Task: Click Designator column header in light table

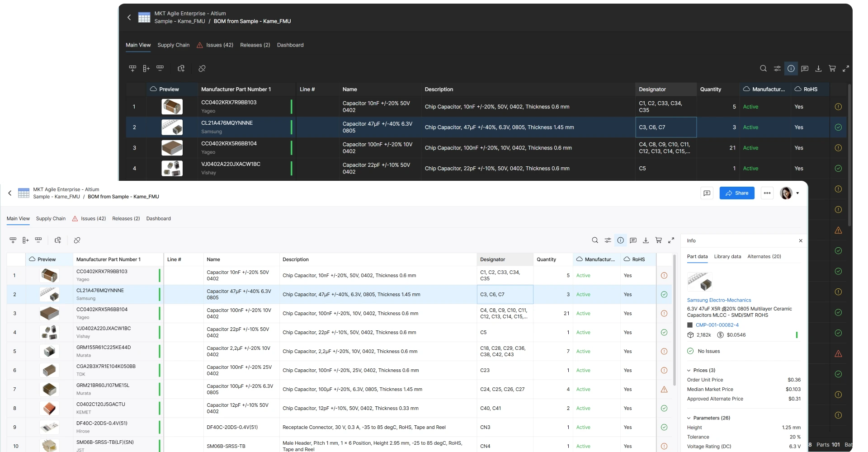Action: 505,259
